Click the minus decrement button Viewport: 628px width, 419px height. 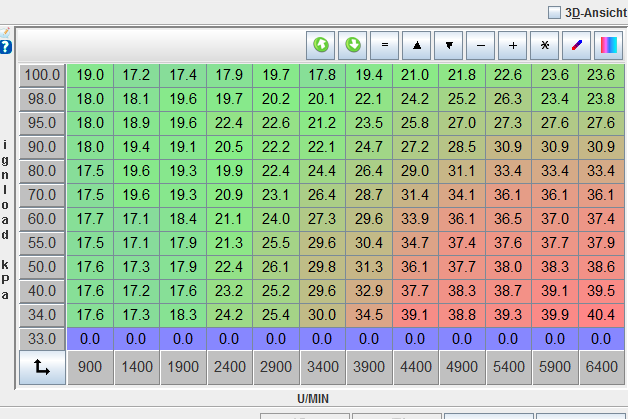(x=481, y=45)
